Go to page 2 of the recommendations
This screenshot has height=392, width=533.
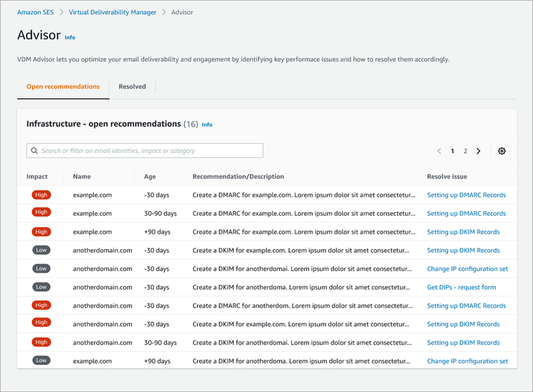coord(466,151)
